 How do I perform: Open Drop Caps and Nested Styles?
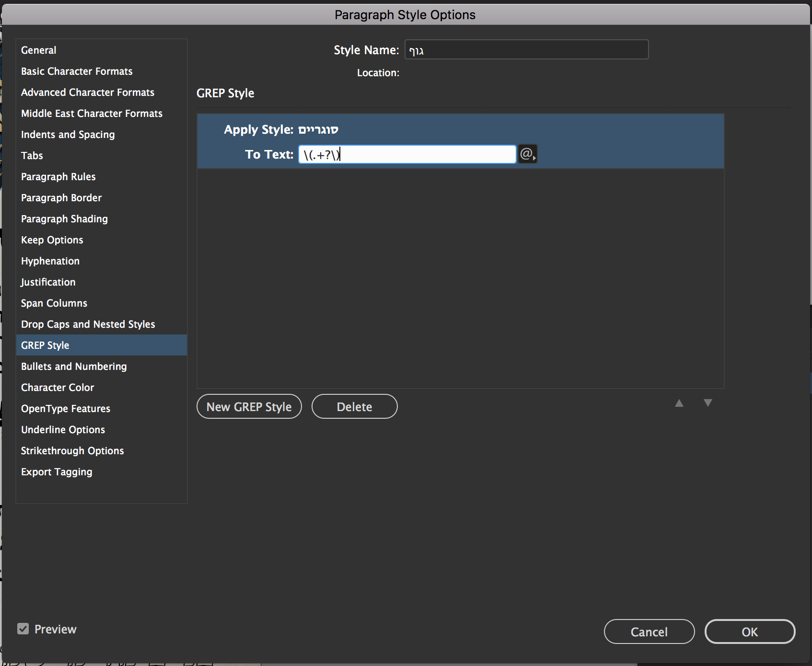[x=88, y=324]
